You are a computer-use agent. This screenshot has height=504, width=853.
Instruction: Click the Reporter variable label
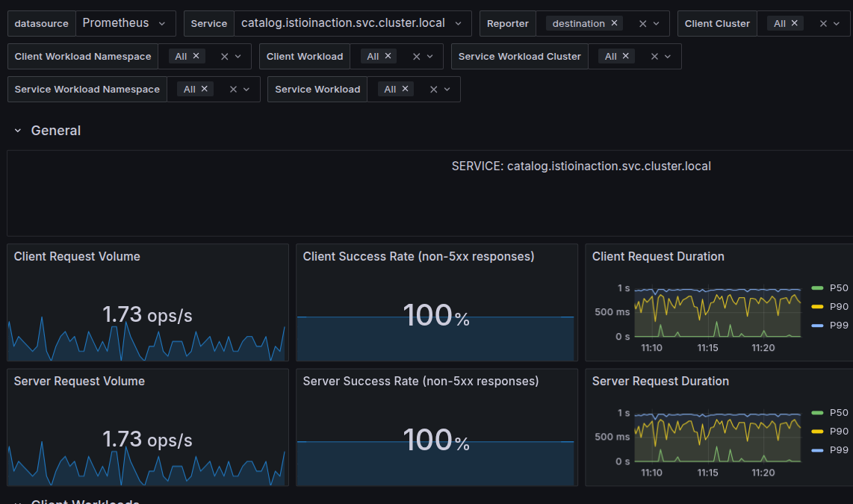[x=508, y=23]
